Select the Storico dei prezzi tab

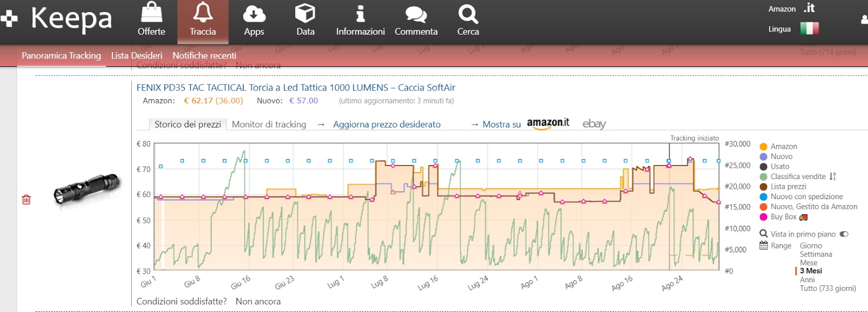(188, 124)
